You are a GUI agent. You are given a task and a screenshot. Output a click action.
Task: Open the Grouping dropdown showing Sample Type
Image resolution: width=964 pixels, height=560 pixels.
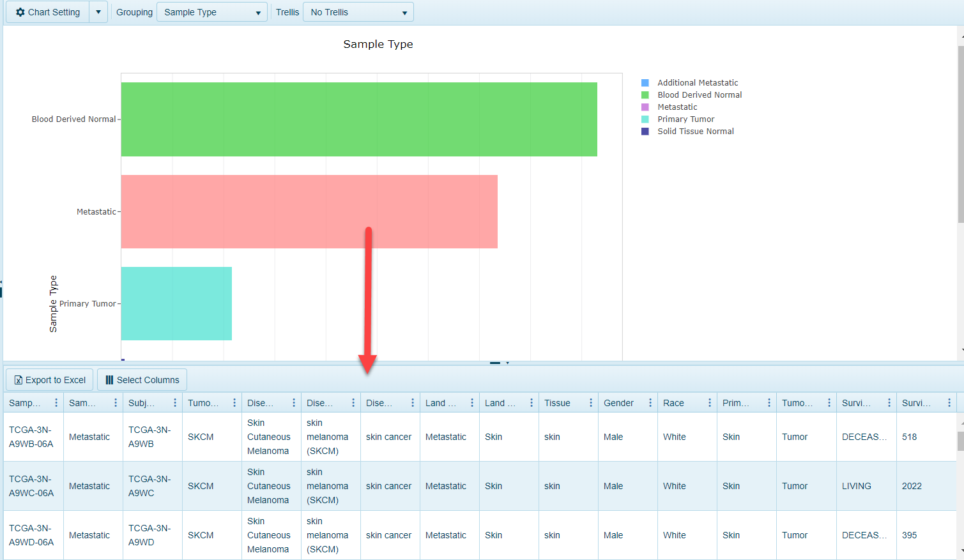pos(211,11)
